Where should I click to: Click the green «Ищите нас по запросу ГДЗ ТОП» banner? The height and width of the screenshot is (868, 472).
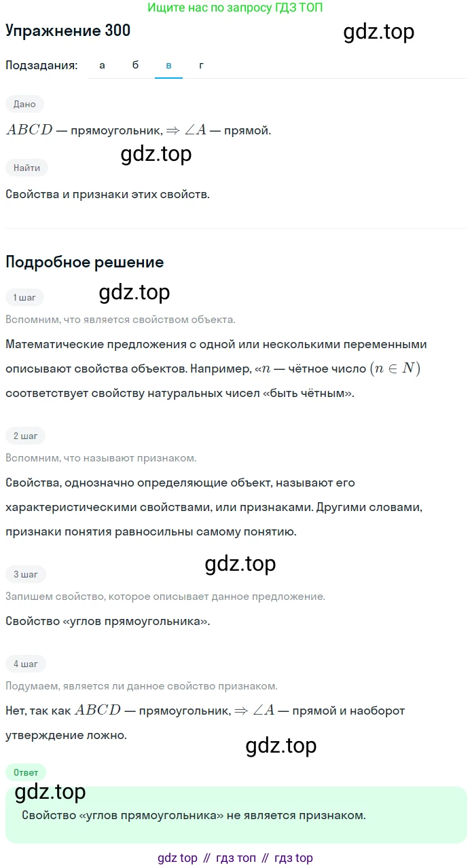click(x=236, y=7)
